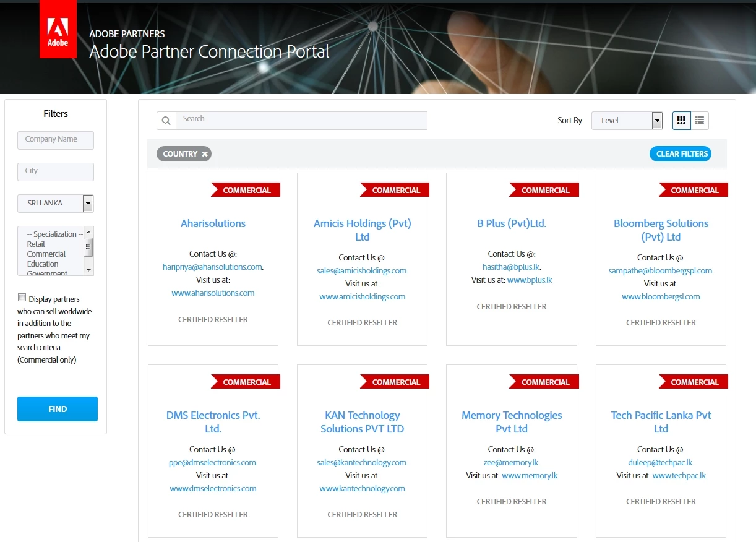This screenshot has width=756, height=542.
Task: Click into the Search box
Action: 301,121
